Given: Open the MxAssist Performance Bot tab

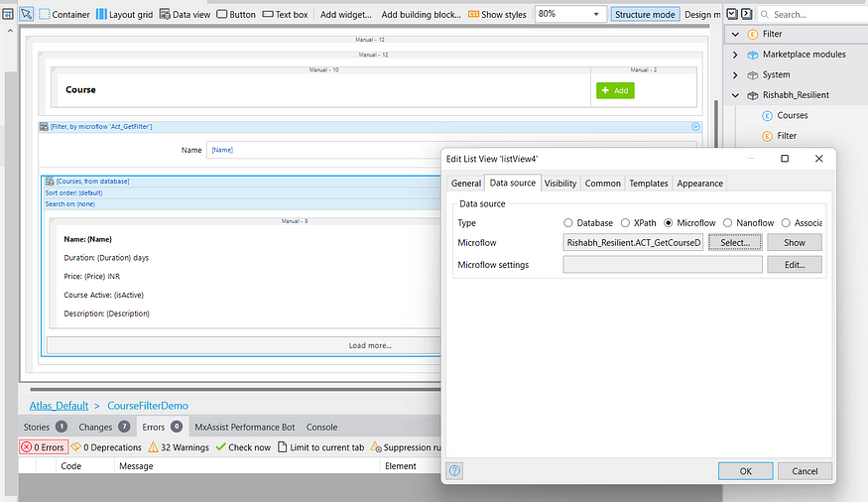Looking at the screenshot, I should (x=245, y=428).
